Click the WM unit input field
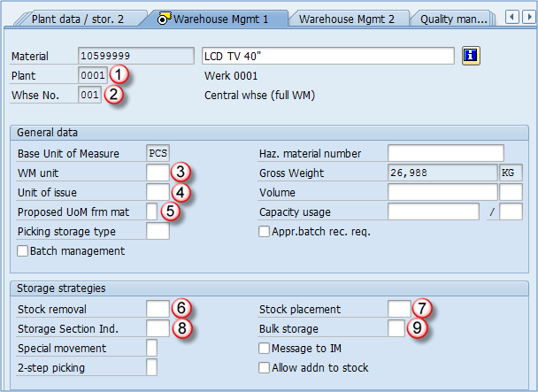This screenshot has height=392, width=538. (x=157, y=172)
